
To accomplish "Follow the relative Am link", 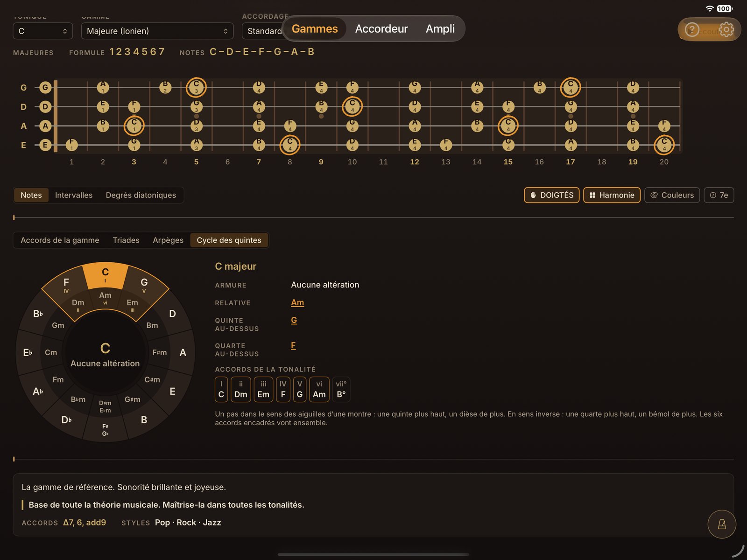I will point(297,302).
